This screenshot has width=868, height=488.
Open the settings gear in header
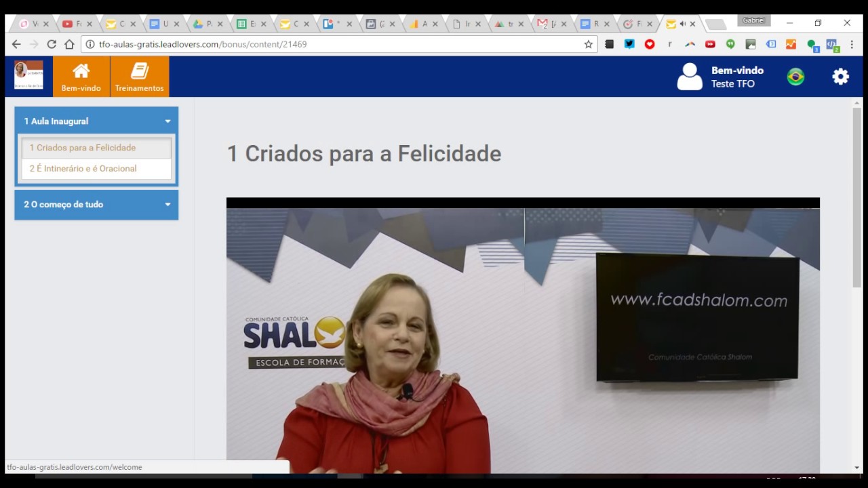click(x=840, y=77)
